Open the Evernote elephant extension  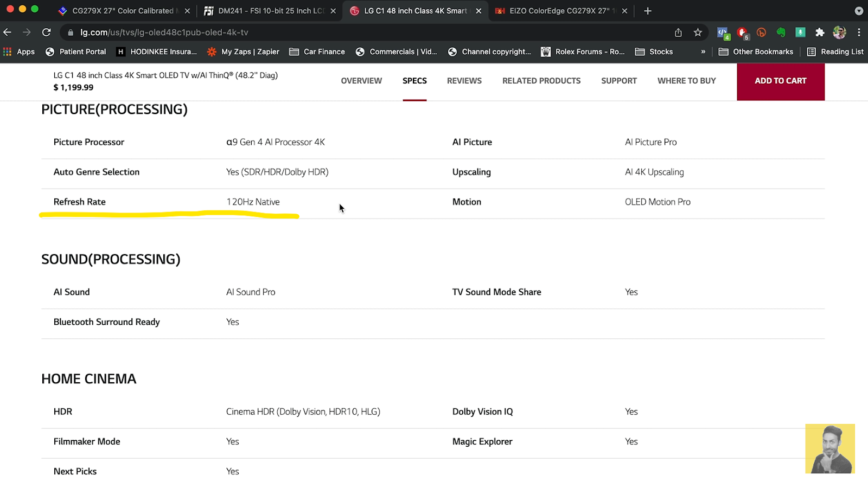781,33
